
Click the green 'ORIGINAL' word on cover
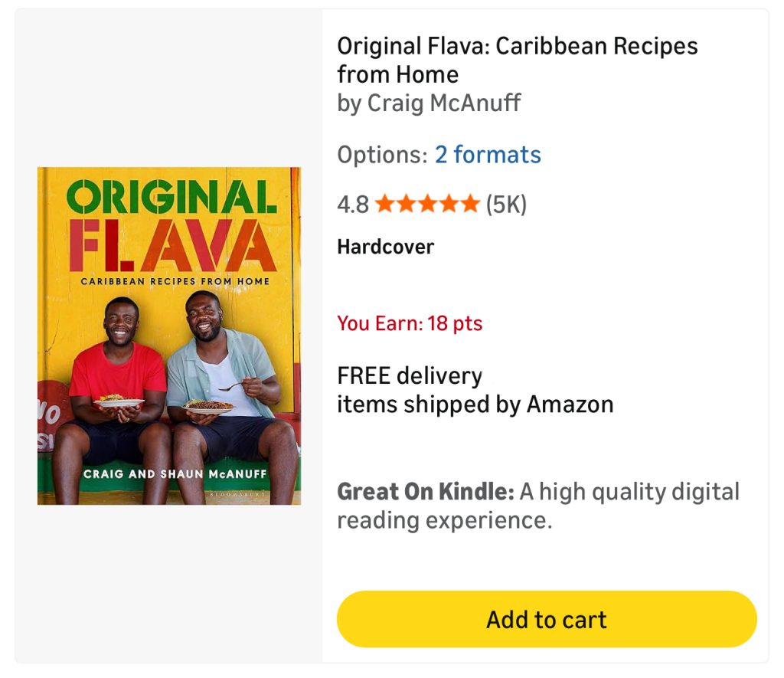[171, 197]
